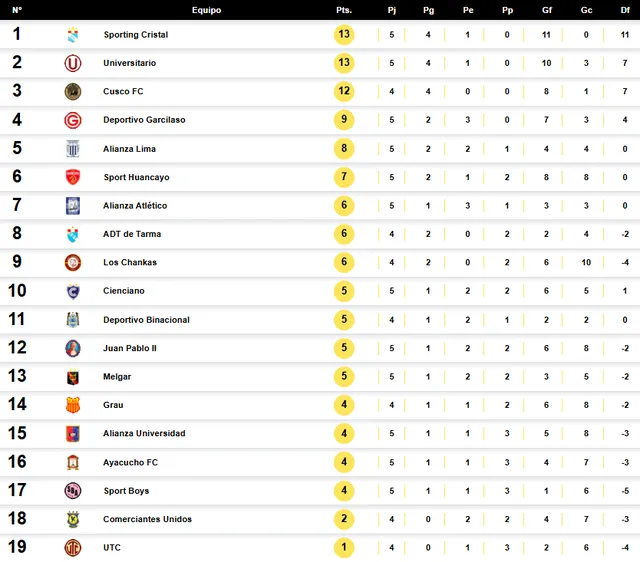Click the Equipo column header

pyautogui.click(x=207, y=10)
